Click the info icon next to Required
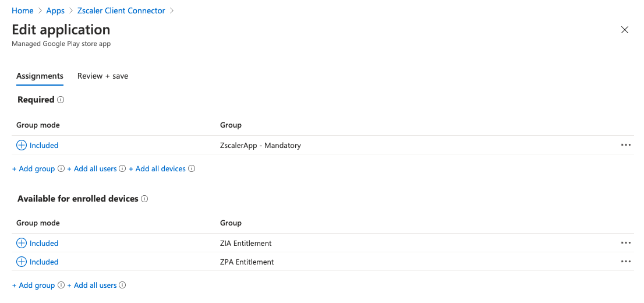644x303 pixels. click(x=61, y=100)
